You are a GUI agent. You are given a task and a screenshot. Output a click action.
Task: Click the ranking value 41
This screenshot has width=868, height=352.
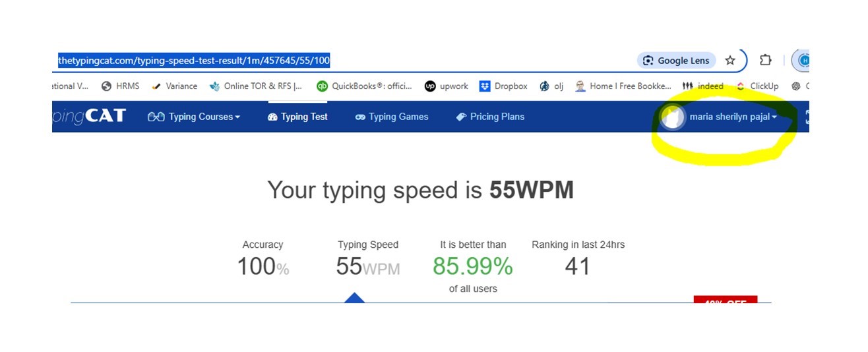(578, 266)
